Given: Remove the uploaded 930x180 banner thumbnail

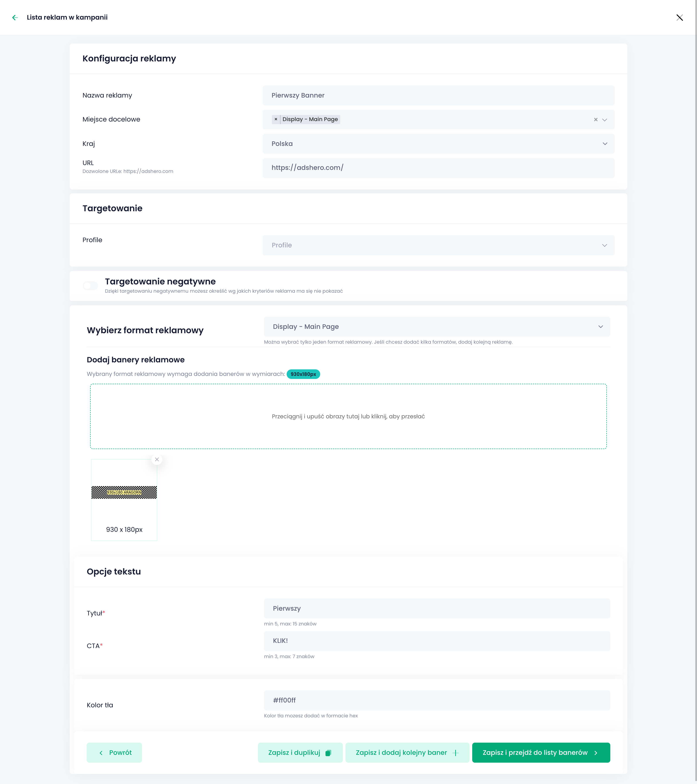Looking at the screenshot, I should pos(157,460).
